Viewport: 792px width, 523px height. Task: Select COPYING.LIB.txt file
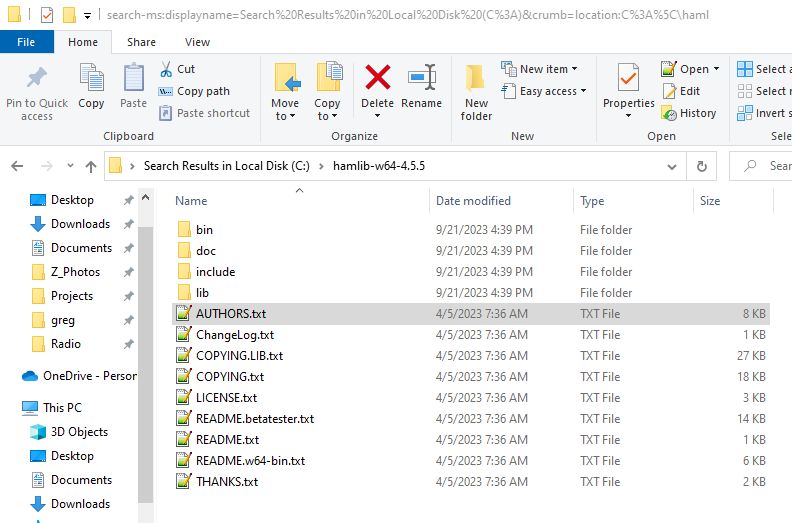tap(471, 356)
